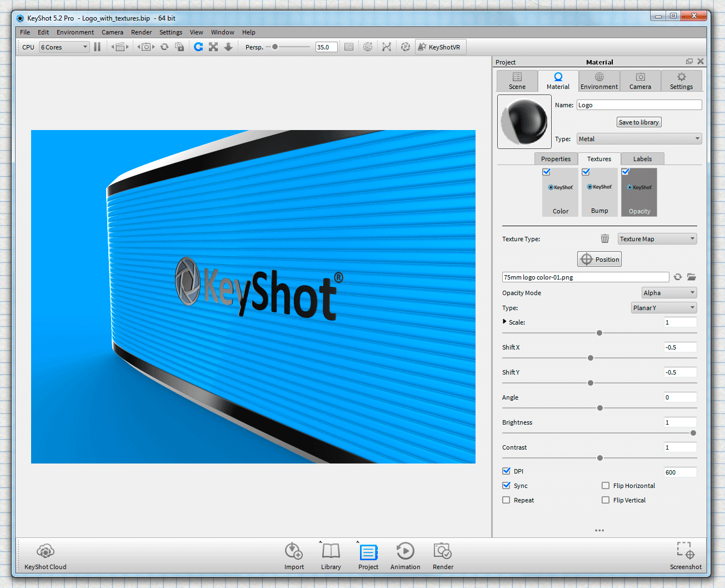Click the Brightness slider handle
Viewport: 725px width, 588px height.
point(693,433)
